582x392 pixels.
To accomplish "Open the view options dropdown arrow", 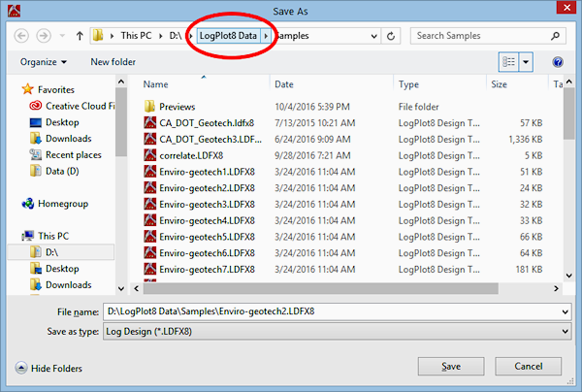I will click(527, 62).
